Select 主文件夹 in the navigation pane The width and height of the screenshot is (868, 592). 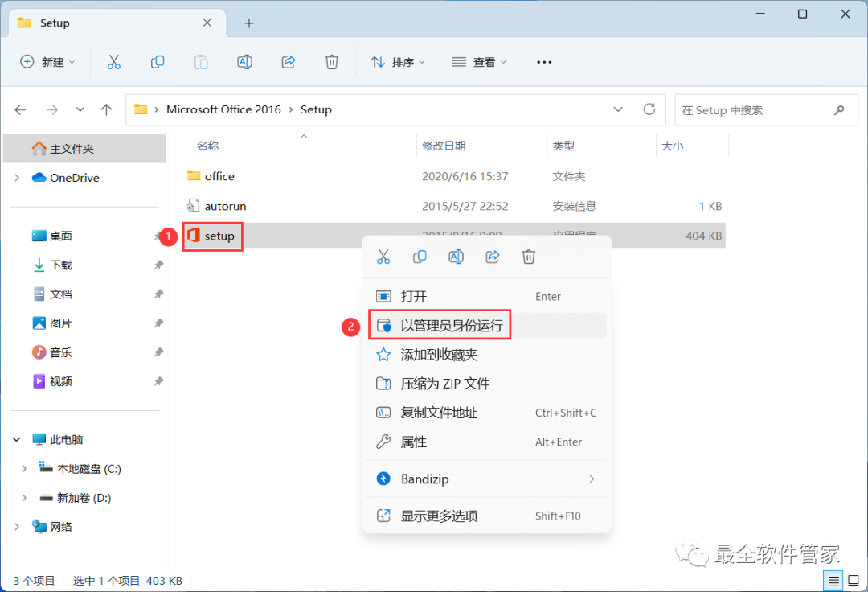point(84,149)
